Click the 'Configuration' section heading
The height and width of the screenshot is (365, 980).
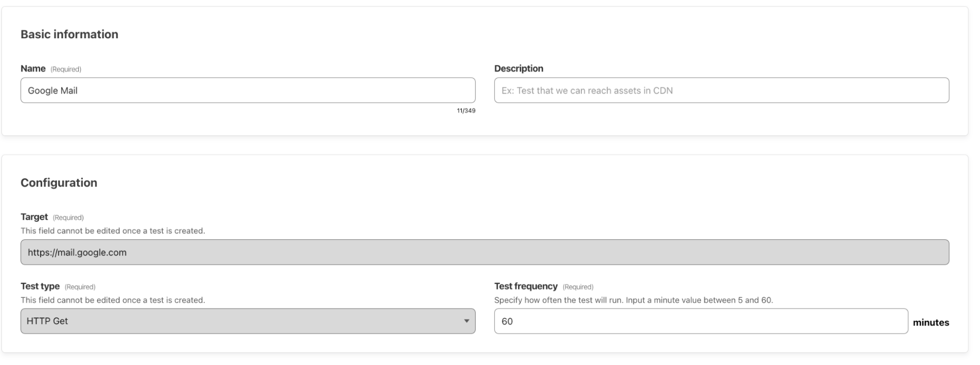(x=59, y=182)
